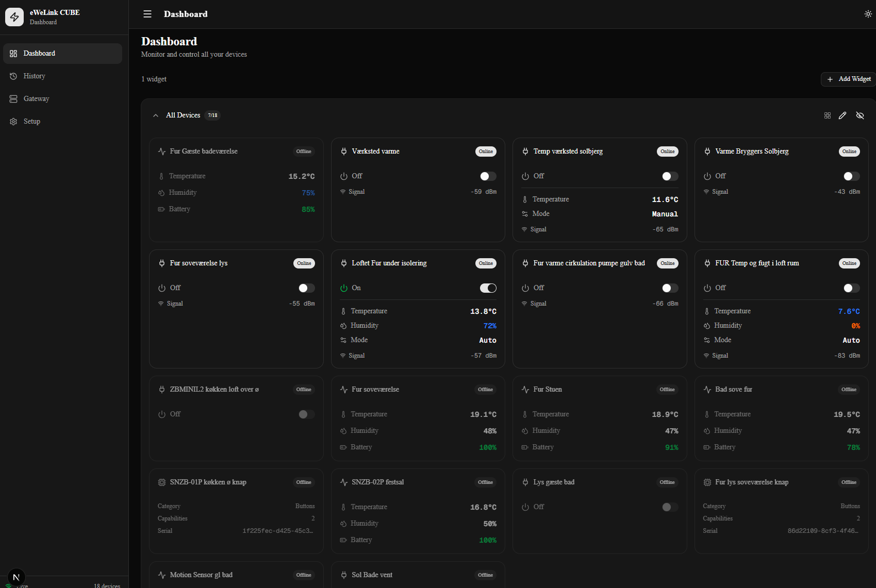Click the Dashboard heading in the top bar
This screenshot has height=588, width=876.
(186, 14)
